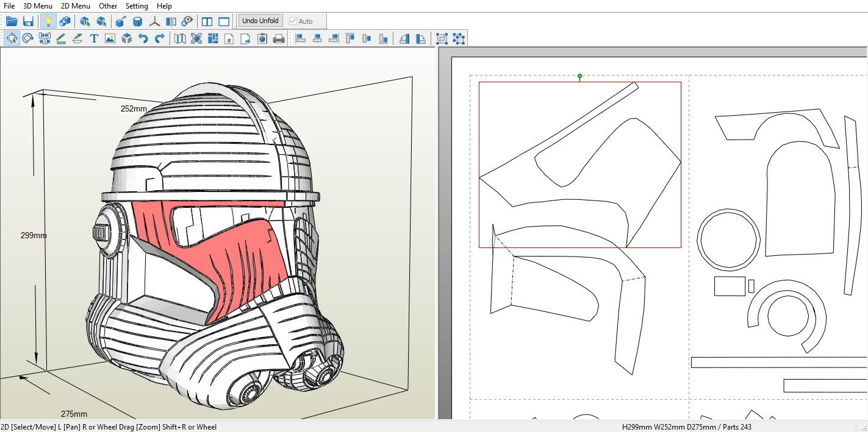Screen dimensions: 868x432
Task: Toggle the light bulb lighting icon
Action: pos(48,21)
